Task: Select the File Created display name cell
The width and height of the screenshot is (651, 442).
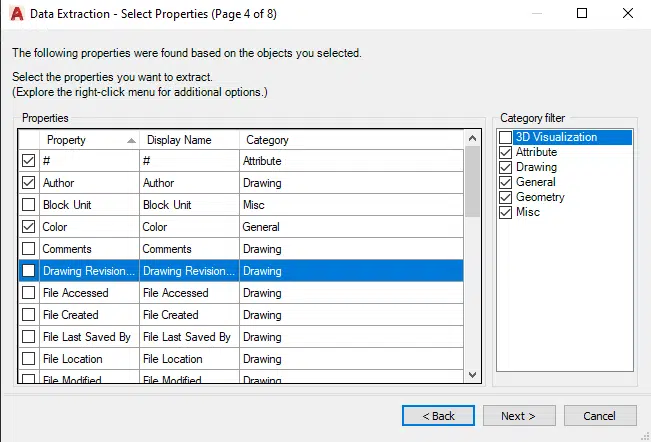Action: [x=189, y=315]
